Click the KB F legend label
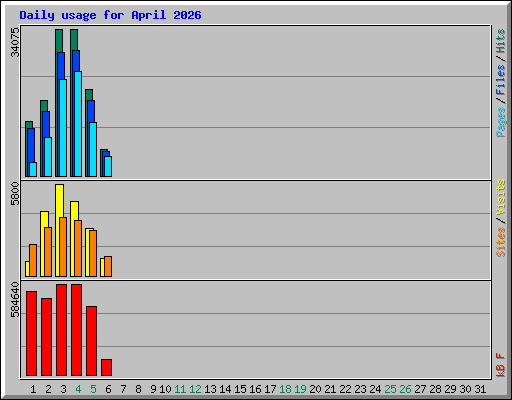Image resolution: width=512 pixels, height=400 pixels. [500, 365]
